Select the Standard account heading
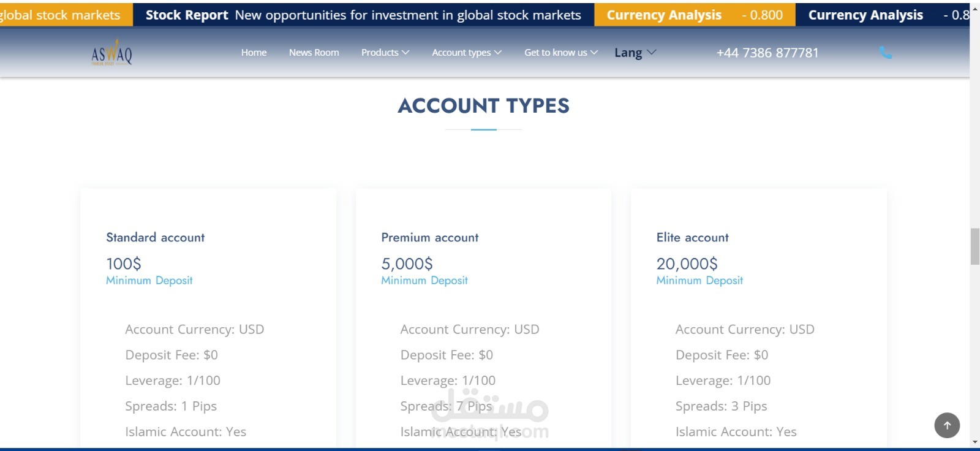This screenshot has height=451, width=980. point(155,237)
